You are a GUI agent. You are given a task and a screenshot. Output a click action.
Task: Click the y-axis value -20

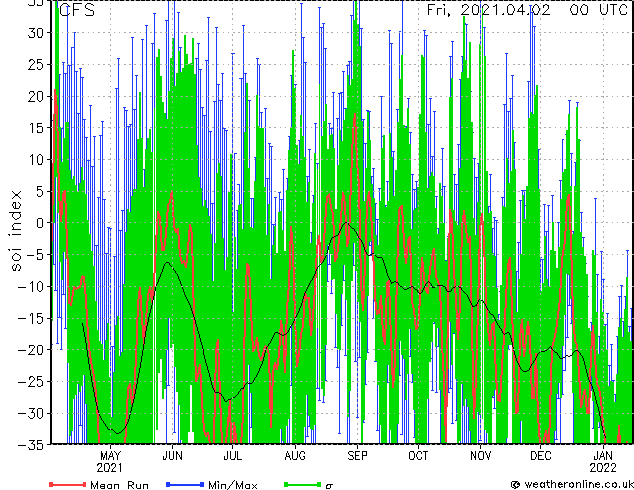click(32, 350)
